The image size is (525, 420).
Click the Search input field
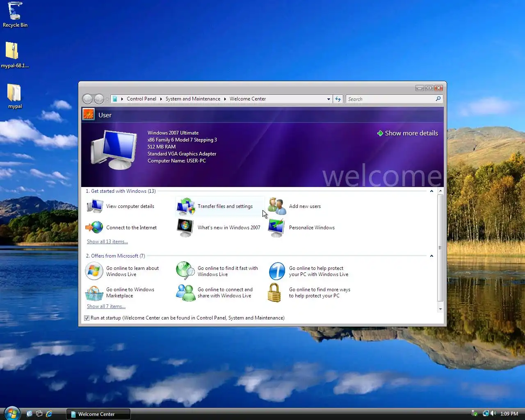(x=390, y=99)
